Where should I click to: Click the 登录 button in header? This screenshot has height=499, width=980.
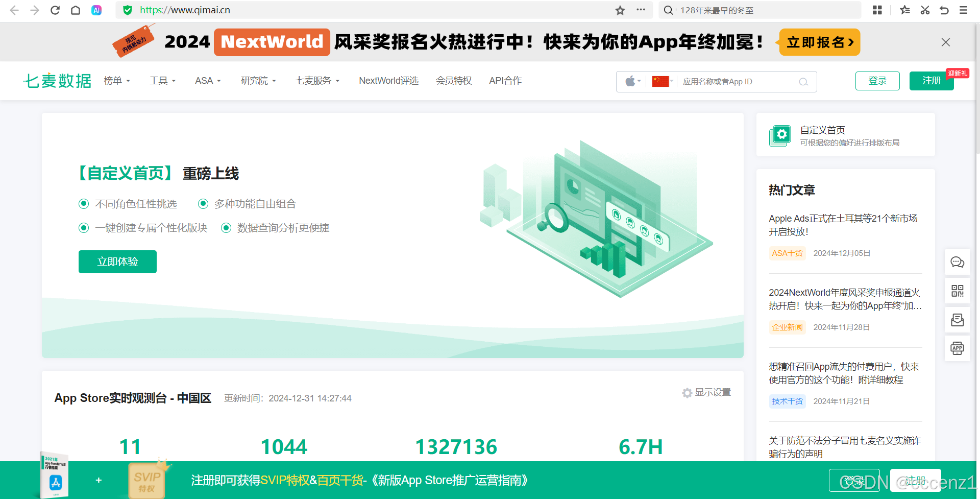coord(877,81)
